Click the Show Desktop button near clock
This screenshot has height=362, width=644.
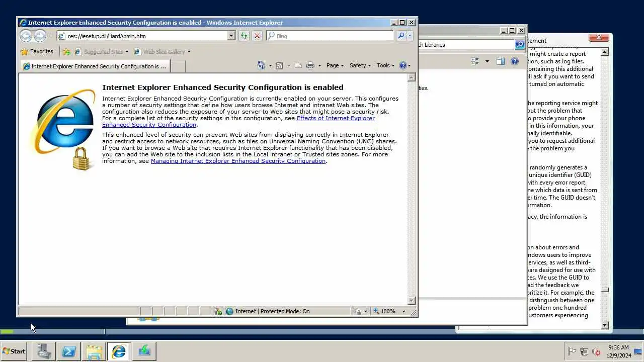click(638, 351)
